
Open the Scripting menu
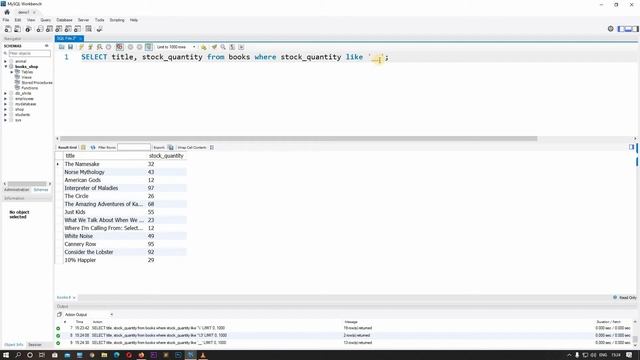click(117, 20)
